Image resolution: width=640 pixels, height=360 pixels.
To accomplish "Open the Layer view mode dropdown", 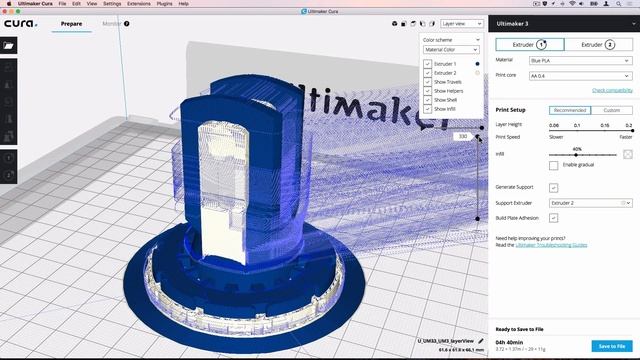I will pyautogui.click(x=462, y=24).
